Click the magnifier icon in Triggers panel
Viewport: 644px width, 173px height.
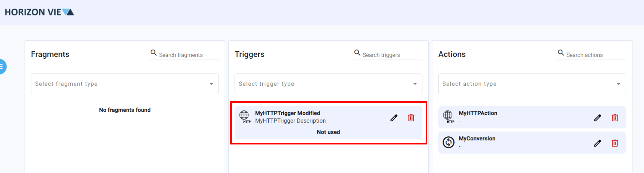click(357, 52)
